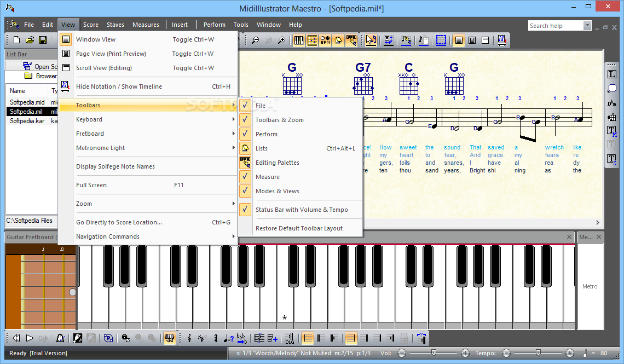Toggle the lists panel toolbar icon

pyautogui.click(x=338, y=40)
